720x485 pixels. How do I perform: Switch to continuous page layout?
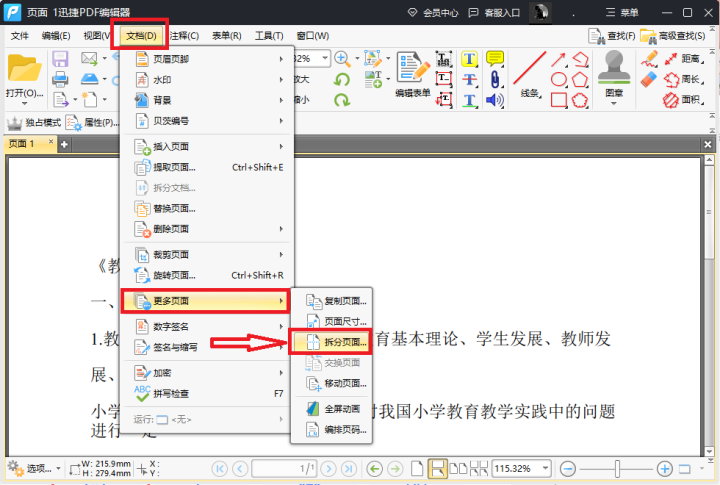[x=437, y=468]
